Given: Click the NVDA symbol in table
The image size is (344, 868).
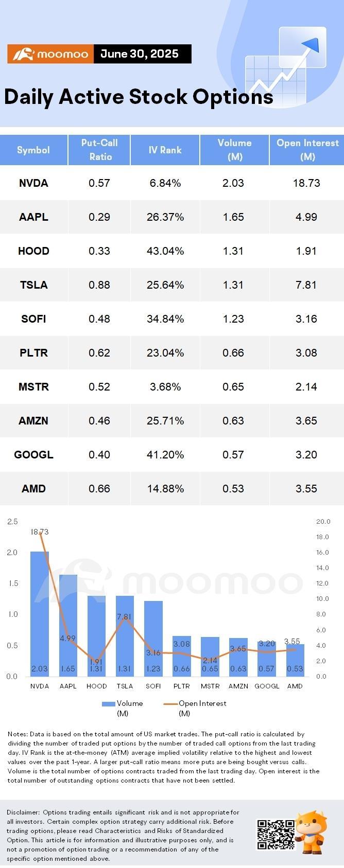Looking at the screenshot, I should (33, 183).
